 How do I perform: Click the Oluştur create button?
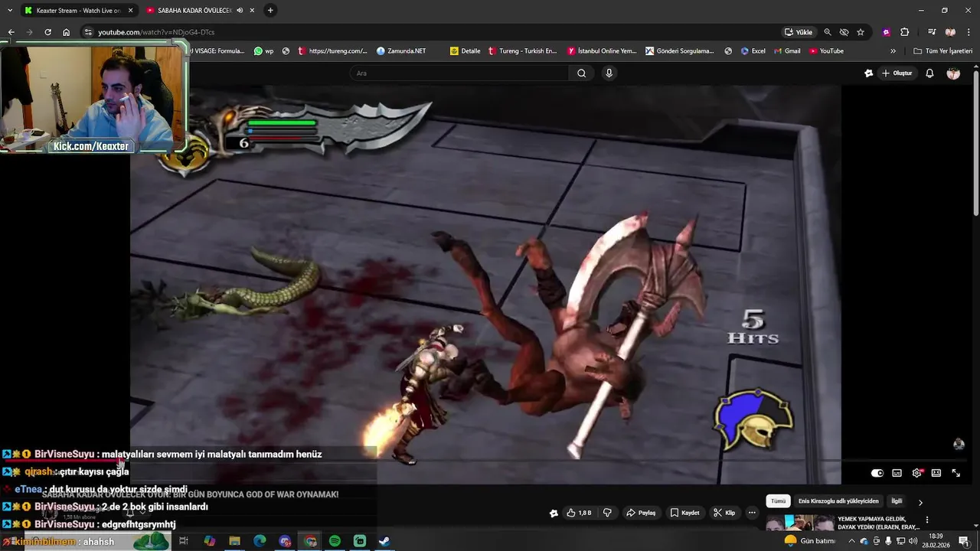897,73
